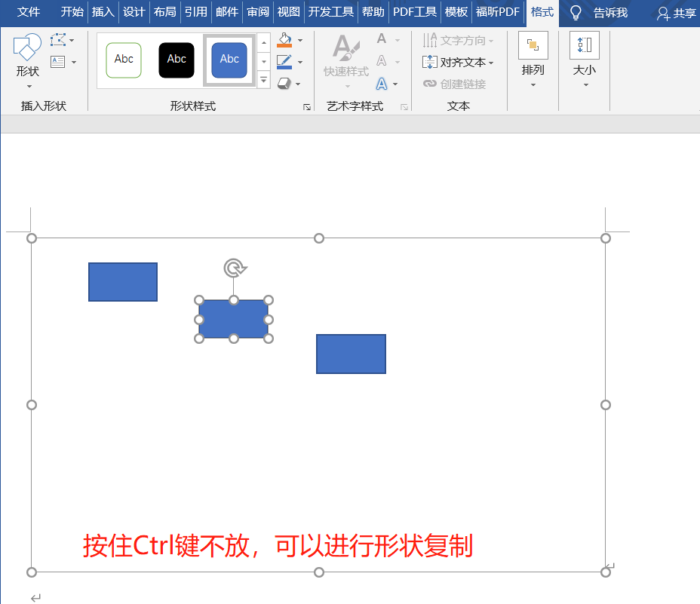Open 对齐文本 align text menu
The image size is (700, 604).
(458, 62)
